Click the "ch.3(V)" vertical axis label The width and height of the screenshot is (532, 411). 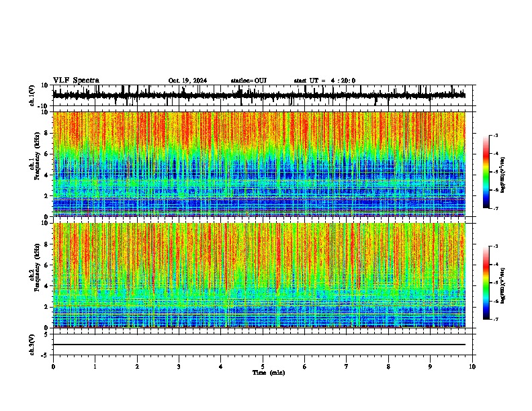tap(32, 345)
